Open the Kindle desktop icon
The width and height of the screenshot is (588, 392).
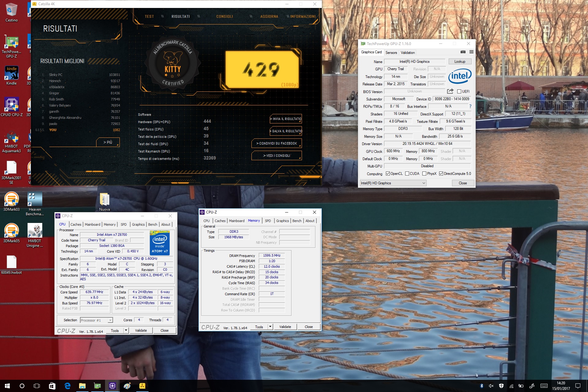12,76
